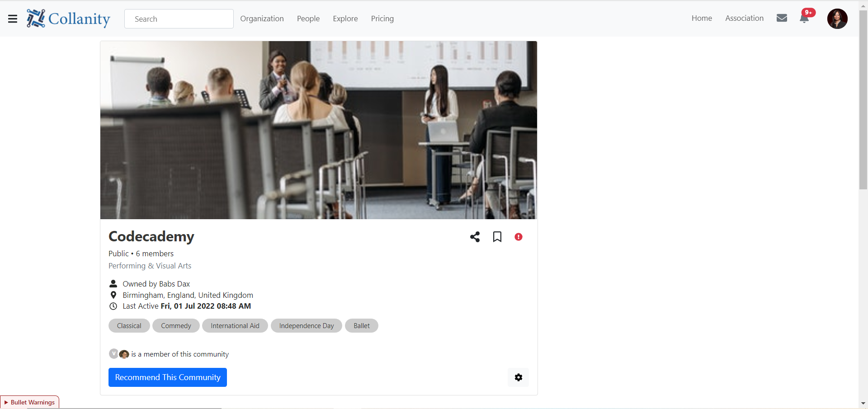Open the Association link

click(x=745, y=18)
